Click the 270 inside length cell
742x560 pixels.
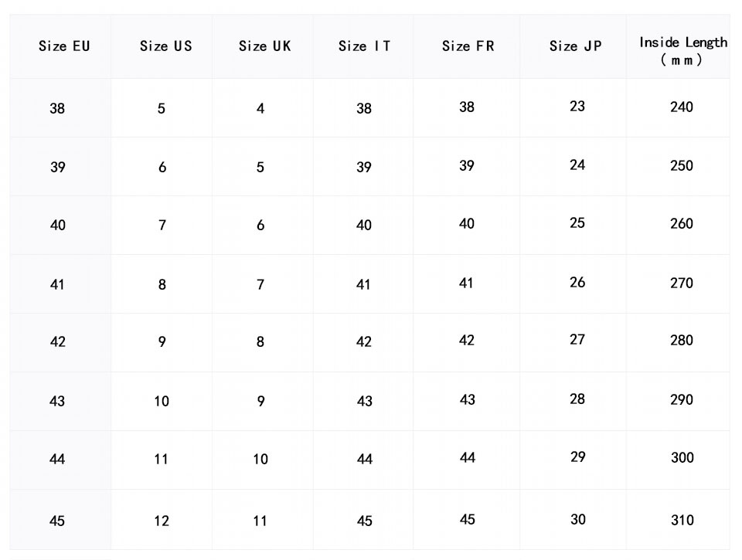682,283
